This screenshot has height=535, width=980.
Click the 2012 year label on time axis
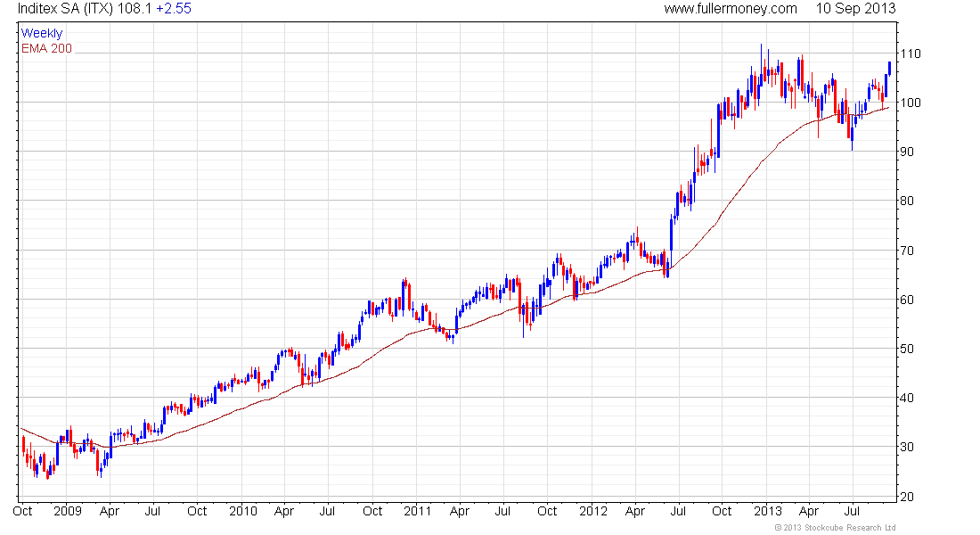pos(593,511)
